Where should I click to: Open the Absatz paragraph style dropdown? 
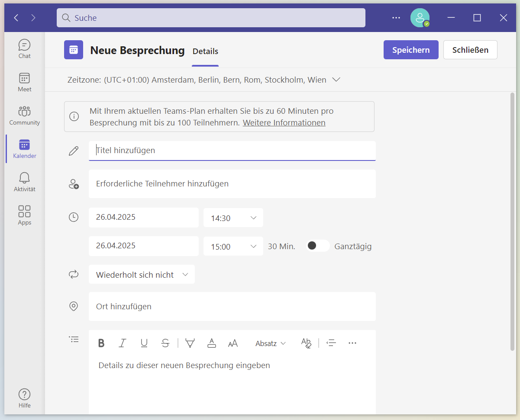click(x=271, y=343)
